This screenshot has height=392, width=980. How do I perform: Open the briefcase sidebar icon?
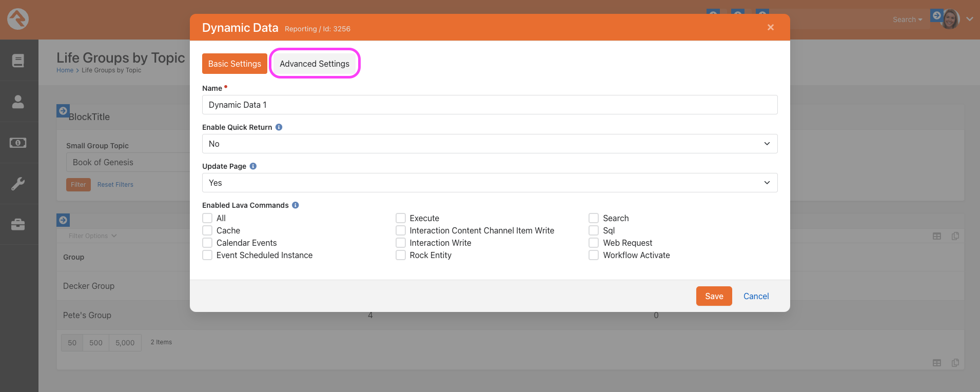point(18,225)
